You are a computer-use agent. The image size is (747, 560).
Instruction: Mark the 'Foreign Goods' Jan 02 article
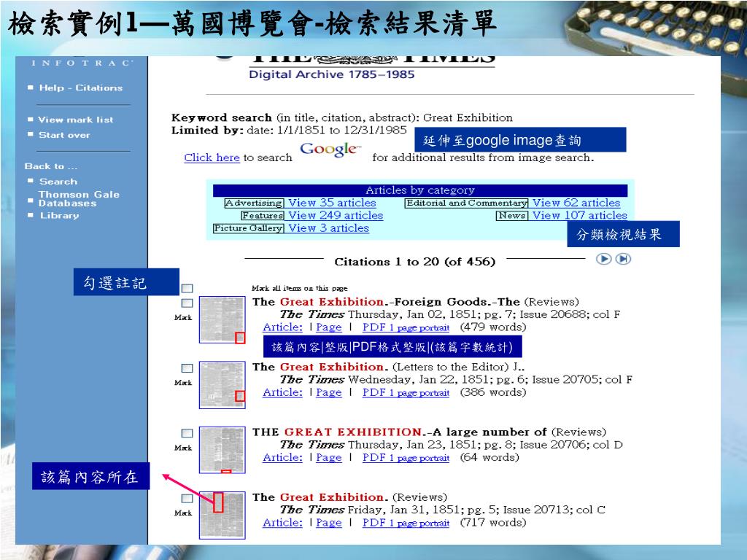click(x=187, y=303)
